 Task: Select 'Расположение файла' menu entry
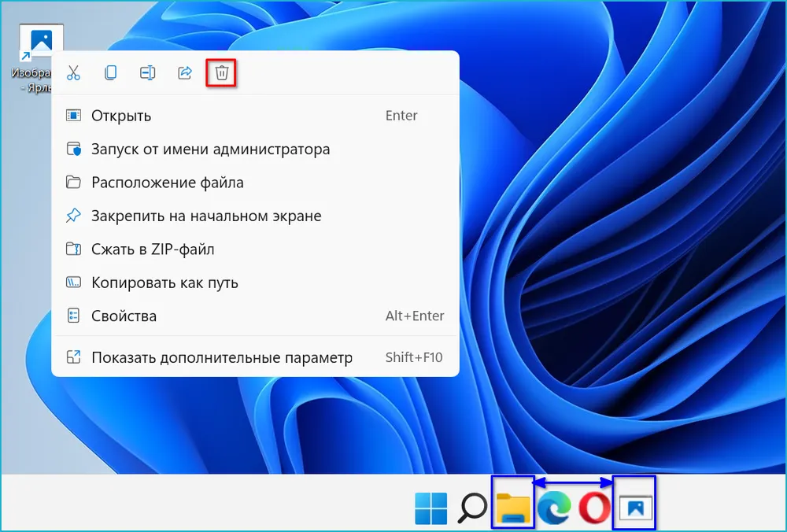coord(167,183)
